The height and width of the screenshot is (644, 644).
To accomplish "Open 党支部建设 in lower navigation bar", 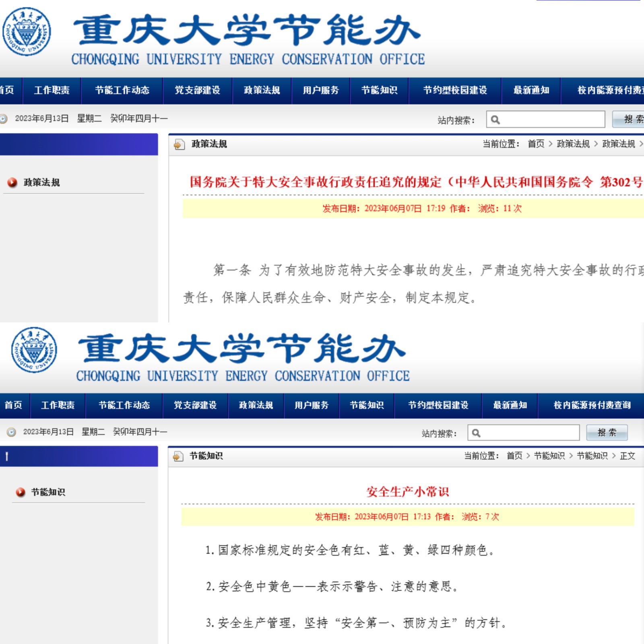I will [195, 405].
